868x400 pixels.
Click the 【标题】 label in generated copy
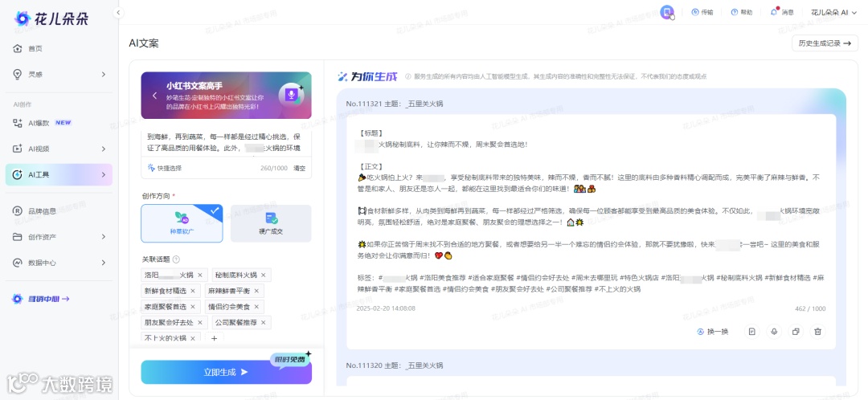click(x=371, y=133)
